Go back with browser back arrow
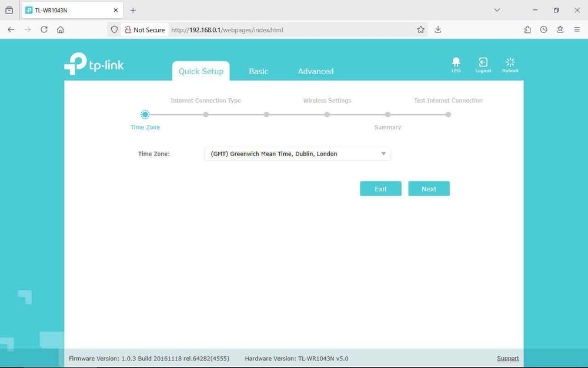 click(11, 29)
